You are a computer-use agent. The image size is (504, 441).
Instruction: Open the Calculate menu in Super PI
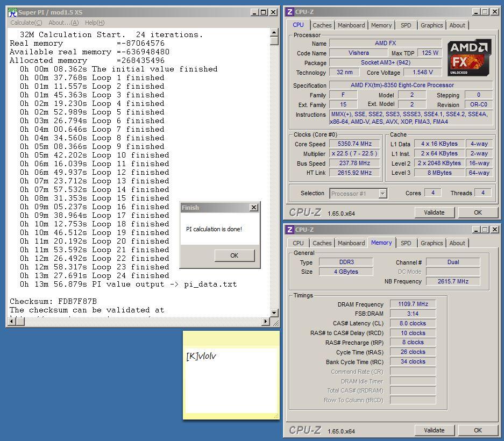point(26,23)
